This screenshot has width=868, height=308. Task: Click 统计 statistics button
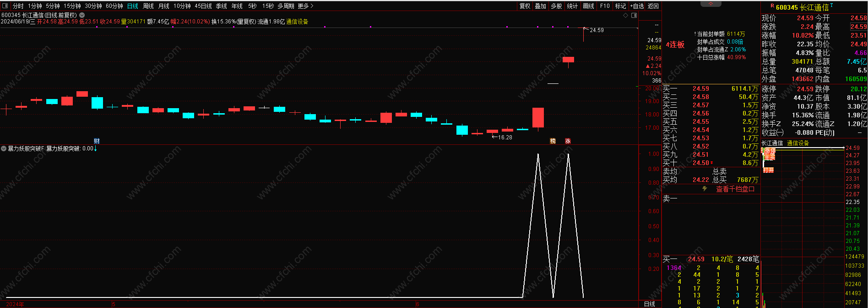point(572,6)
